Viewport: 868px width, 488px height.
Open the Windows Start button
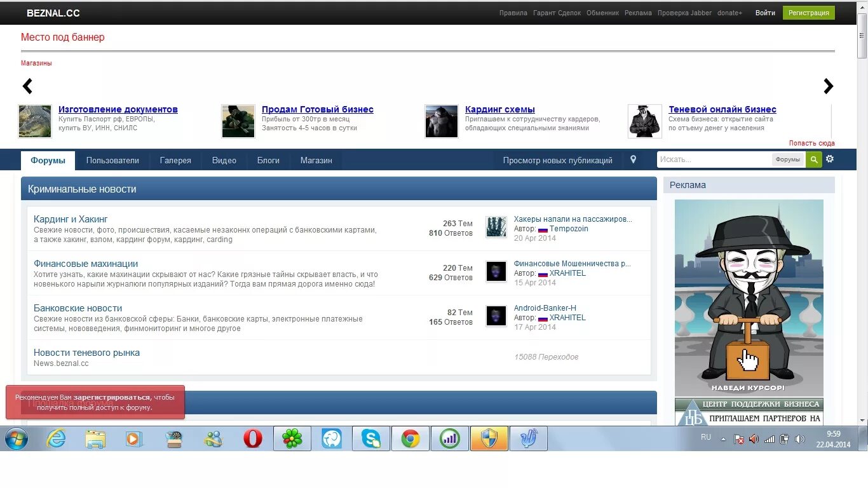tap(17, 438)
